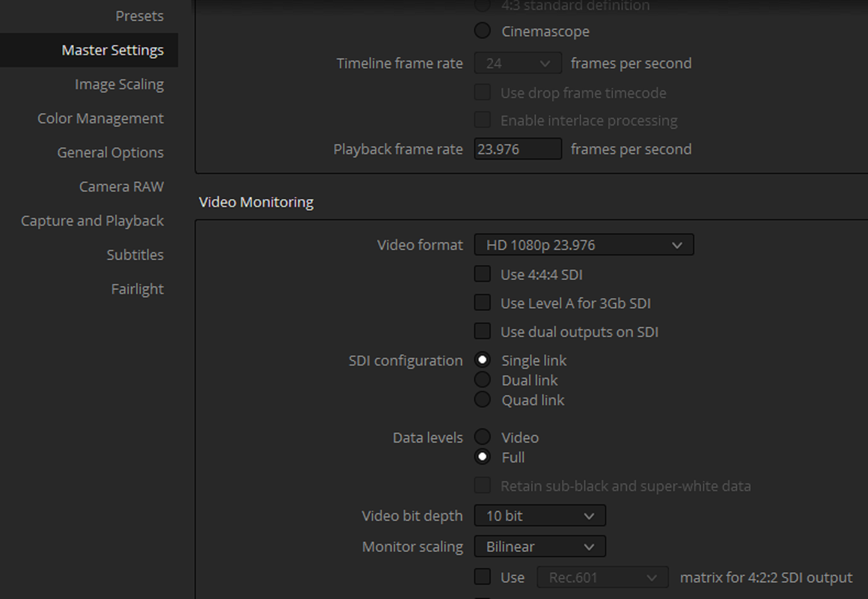Open the Video format dropdown
This screenshot has width=868, height=599.
584,245
